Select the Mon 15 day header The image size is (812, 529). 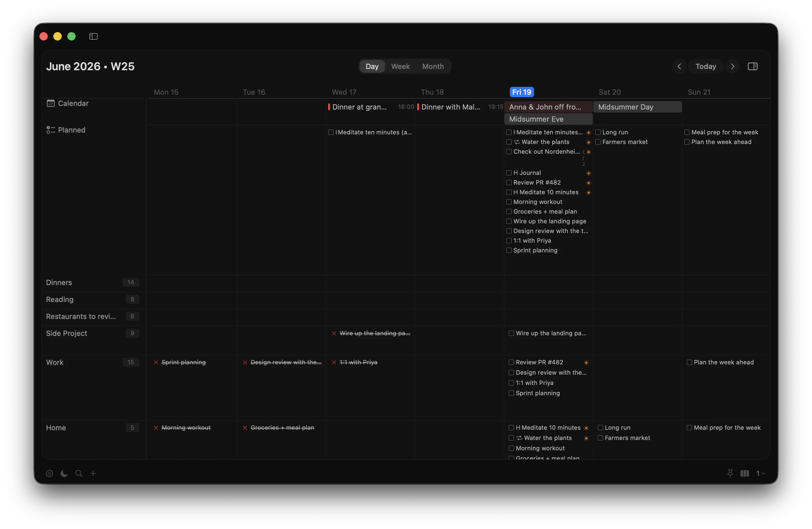tap(166, 92)
